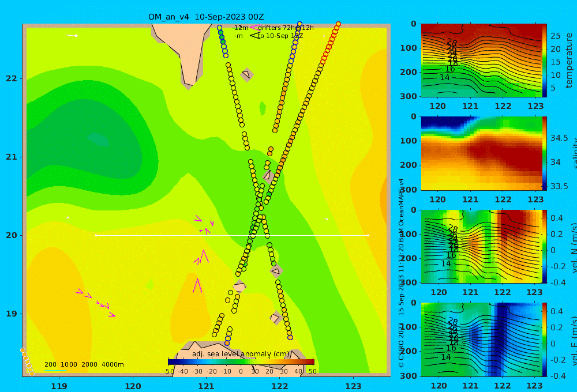The image size is (577, 392).
Task: Click the magenta drifter arrow legend icon
Action: (x=254, y=28)
